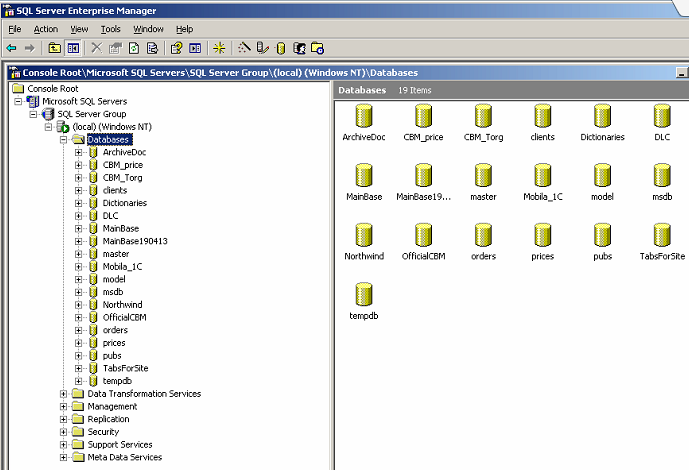Select the prices database in tree
This screenshot has height=470, width=689.
tap(114, 343)
